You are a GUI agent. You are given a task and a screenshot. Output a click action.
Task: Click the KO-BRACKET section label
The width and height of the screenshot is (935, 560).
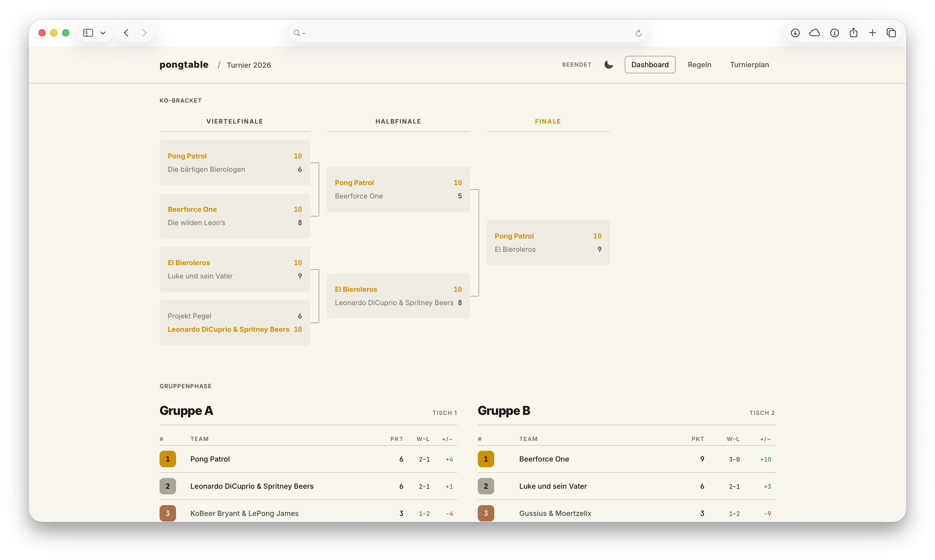(x=180, y=101)
